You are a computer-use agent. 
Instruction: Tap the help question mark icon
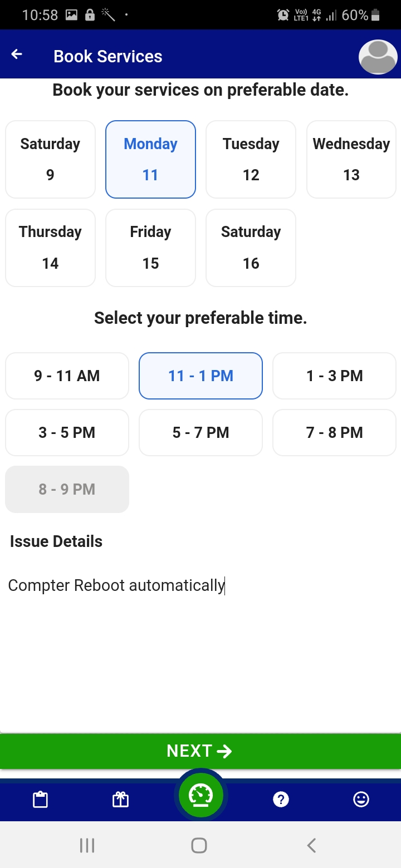281,800
